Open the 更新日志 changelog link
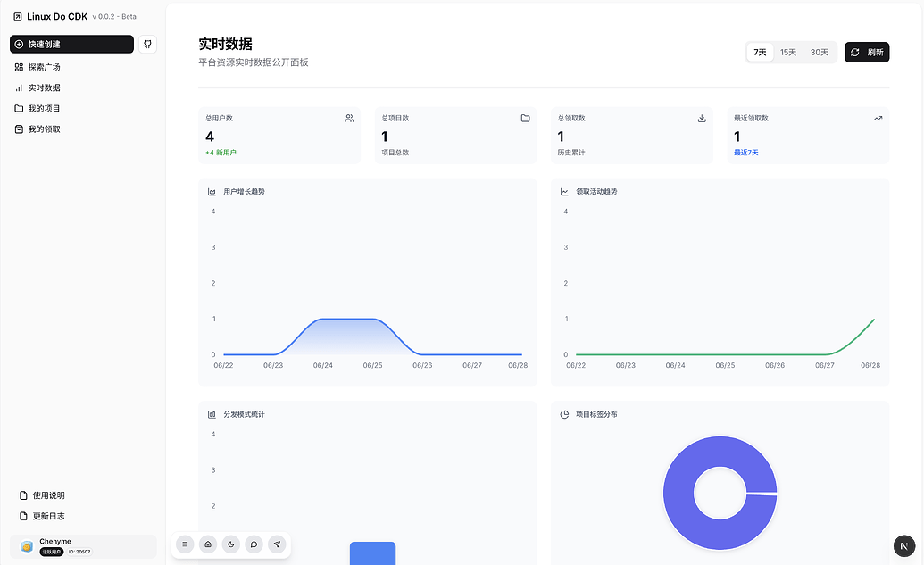924x565 pixels. [x=42, y=516]
